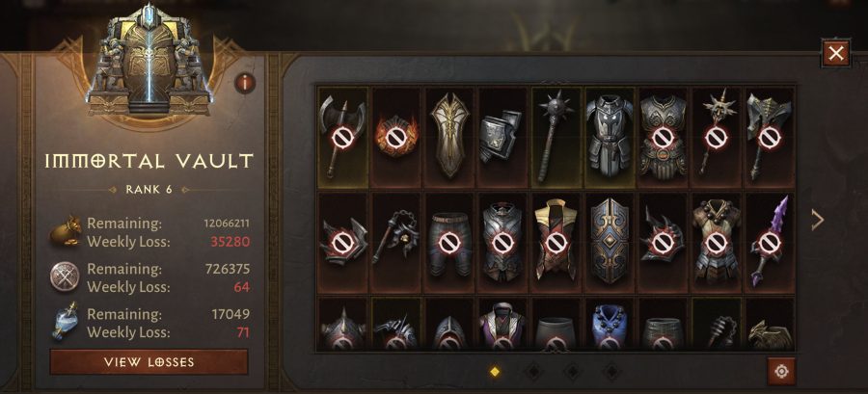Screen dimensions: 868x394
Task: Click the gold sack currency icon
Action: point(66,231)
